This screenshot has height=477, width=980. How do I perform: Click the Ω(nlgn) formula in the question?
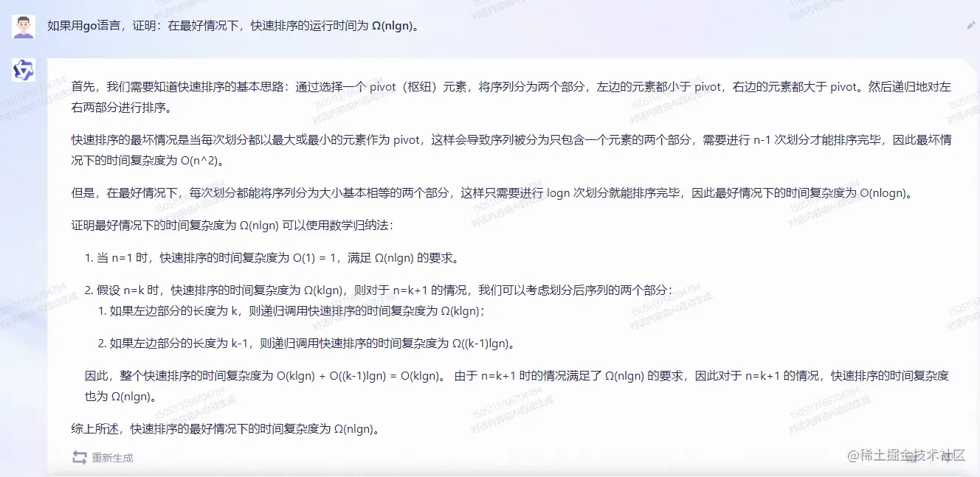[377, 24]
